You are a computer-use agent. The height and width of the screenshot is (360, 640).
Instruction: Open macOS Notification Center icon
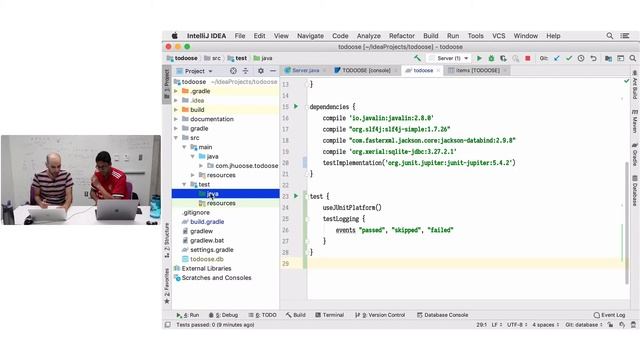point(625,36)
